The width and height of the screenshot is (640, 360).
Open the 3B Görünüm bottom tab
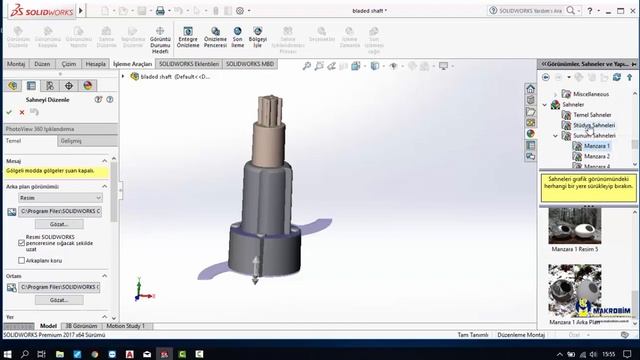pyautogui.click(x=81, y=326)
